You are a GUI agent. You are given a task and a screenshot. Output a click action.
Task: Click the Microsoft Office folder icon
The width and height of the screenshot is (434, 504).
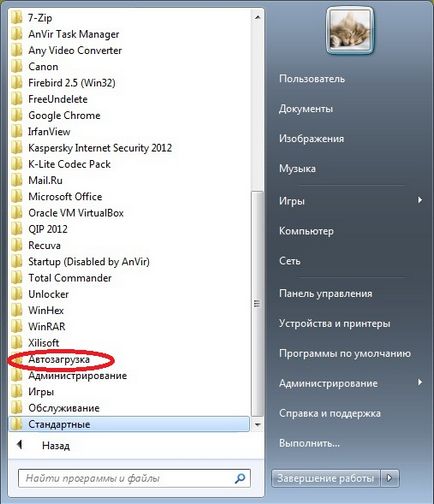[x=16, y=197]
